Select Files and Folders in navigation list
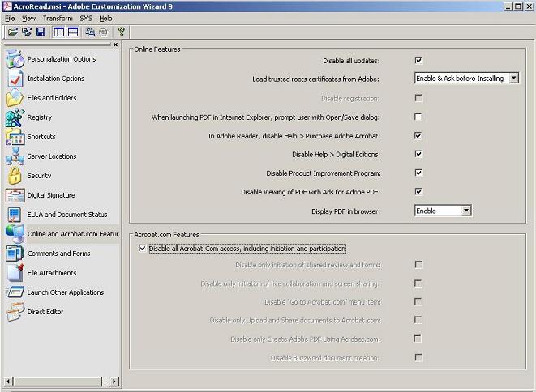The image size is (536, 392). pos(52,98)
